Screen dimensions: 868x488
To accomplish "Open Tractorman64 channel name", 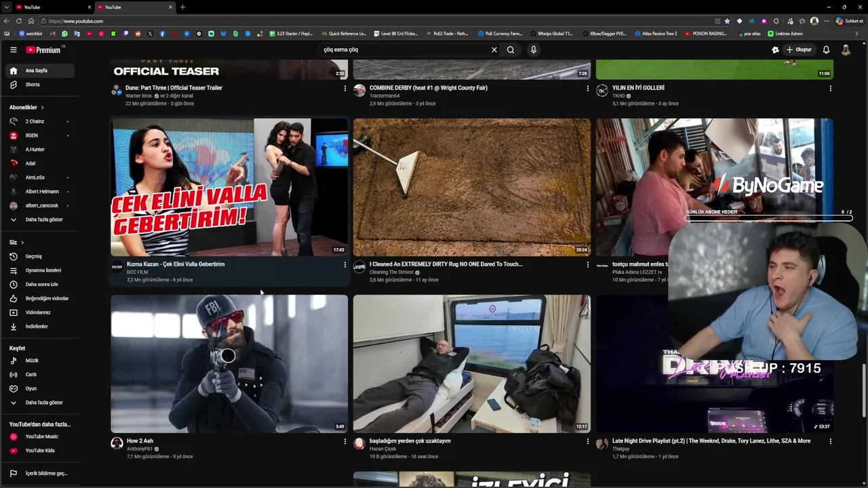I will (x=384, y=96).
